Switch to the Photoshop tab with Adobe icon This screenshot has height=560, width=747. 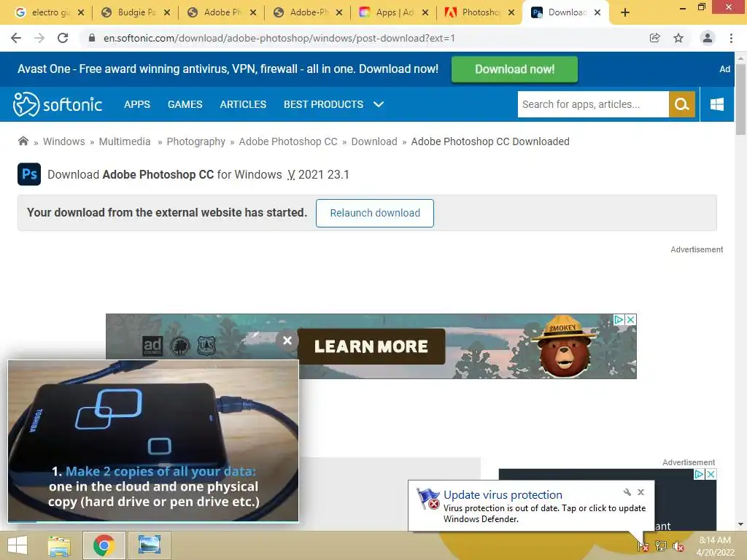coord(480,12)
